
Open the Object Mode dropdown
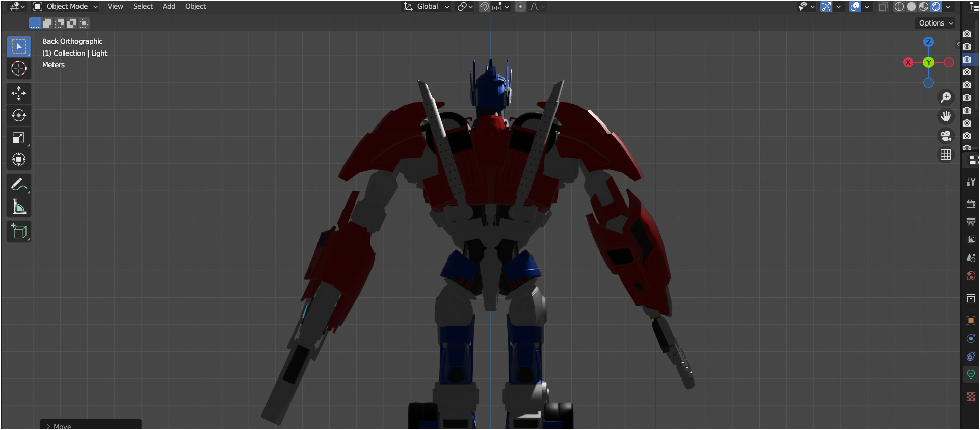click(66, 7)
